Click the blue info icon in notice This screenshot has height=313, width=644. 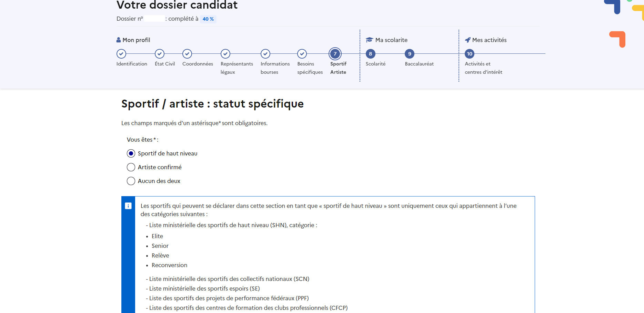coord(128,206)
